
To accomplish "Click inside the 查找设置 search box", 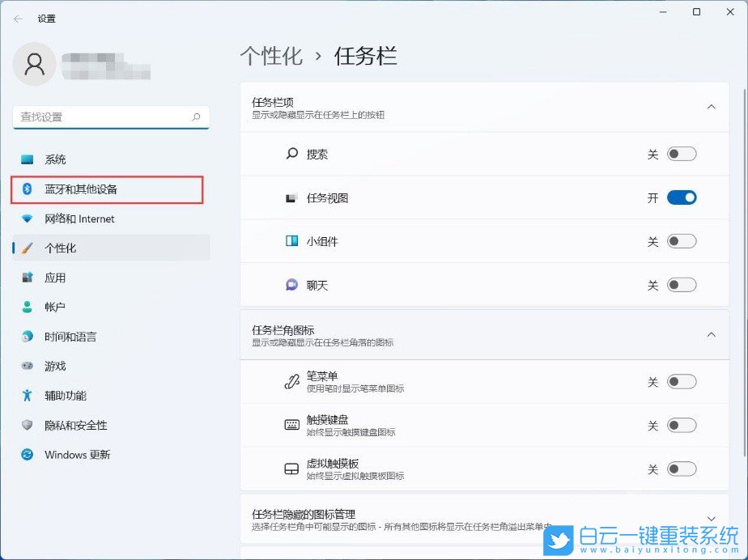I will (x=111, y=117).
